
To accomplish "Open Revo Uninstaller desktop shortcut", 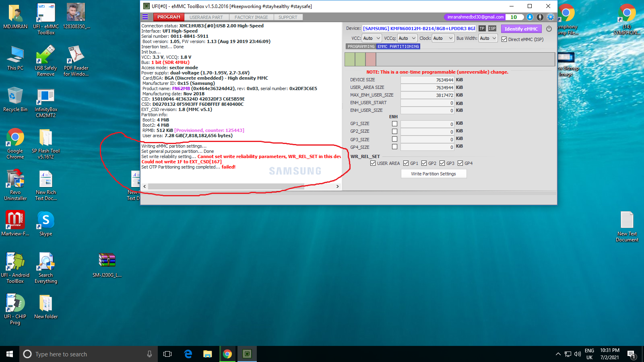I will click(15, 185).
